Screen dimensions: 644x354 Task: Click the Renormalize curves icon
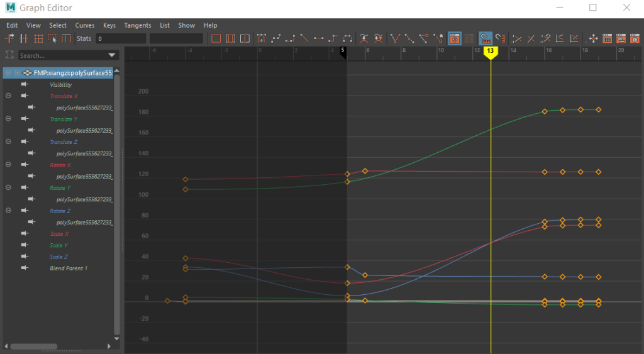coord(545,38)
